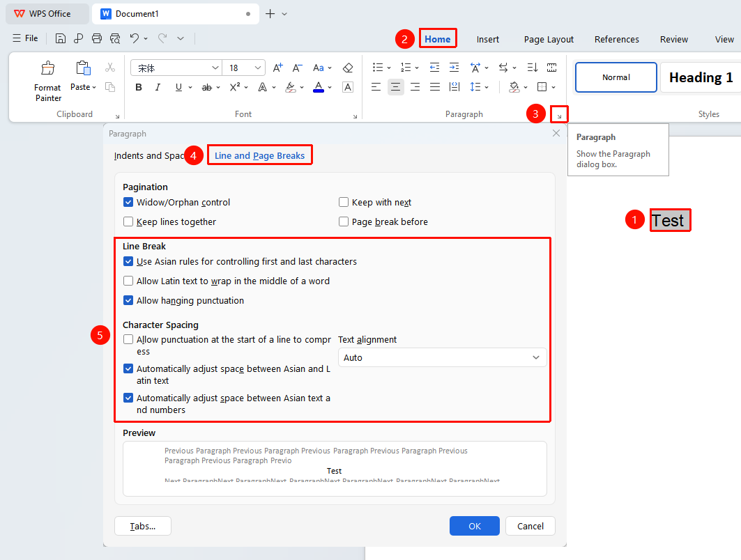Viewport: 741px width, 560px height.
Task: Click the font color A swatch
Action: (x=319, y=87)
